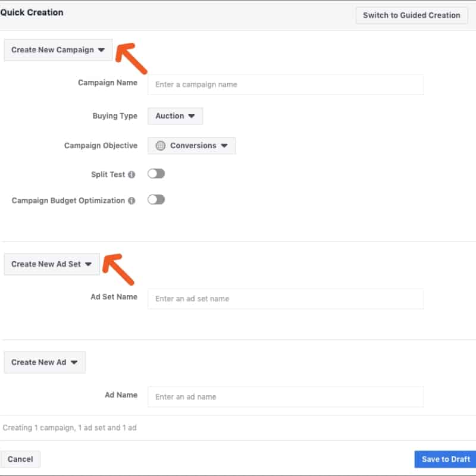Click the globe icon beside Conversions
The width and height of the screenshot is (476, 476).
(x=160, y=146)
